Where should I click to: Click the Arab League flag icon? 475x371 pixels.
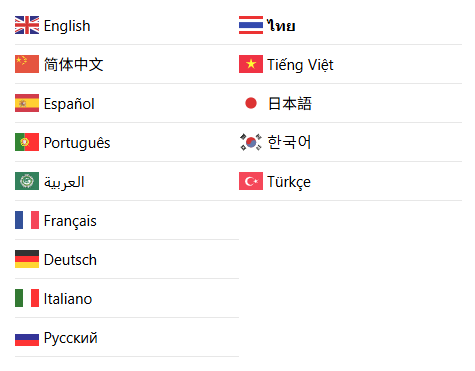[x=27, y=181]
